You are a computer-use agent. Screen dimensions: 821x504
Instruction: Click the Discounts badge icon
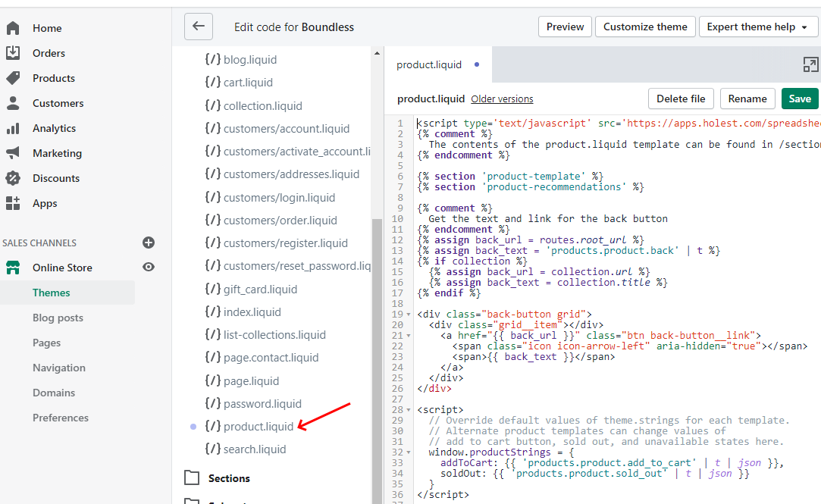[x=13, y=178]
